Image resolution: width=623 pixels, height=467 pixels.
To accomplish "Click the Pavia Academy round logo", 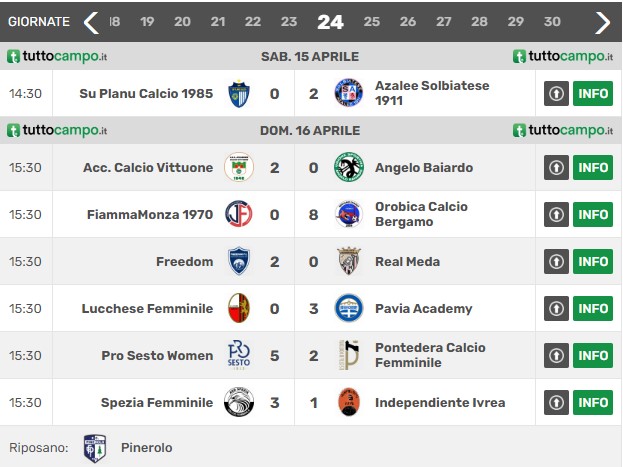I will point(348,308).
